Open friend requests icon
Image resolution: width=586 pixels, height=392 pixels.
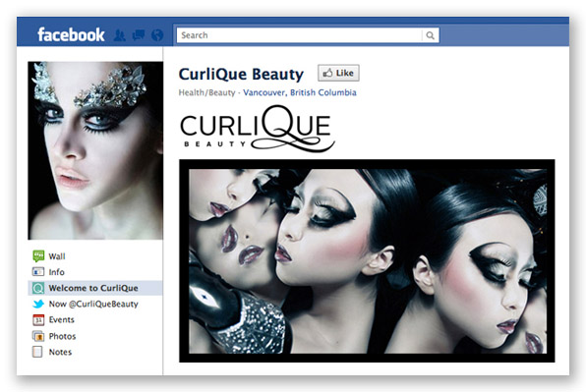pyautogui.click(x=119, y=35)
